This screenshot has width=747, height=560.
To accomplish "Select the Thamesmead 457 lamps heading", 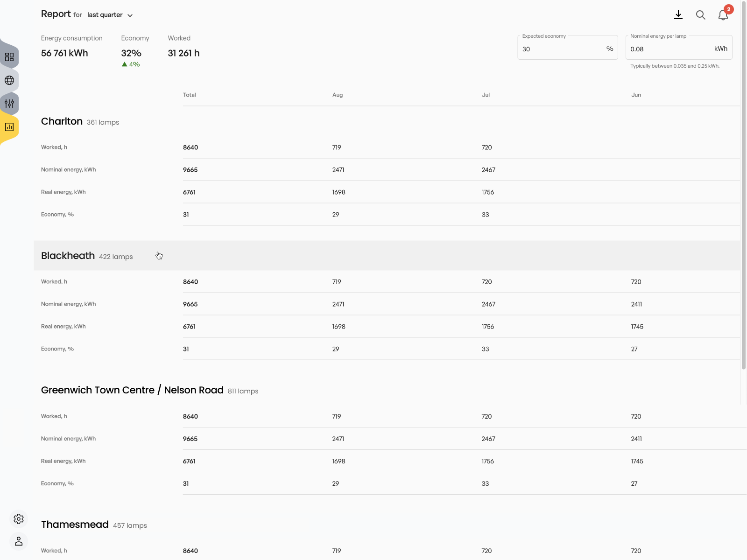I will tap(75, 524).
